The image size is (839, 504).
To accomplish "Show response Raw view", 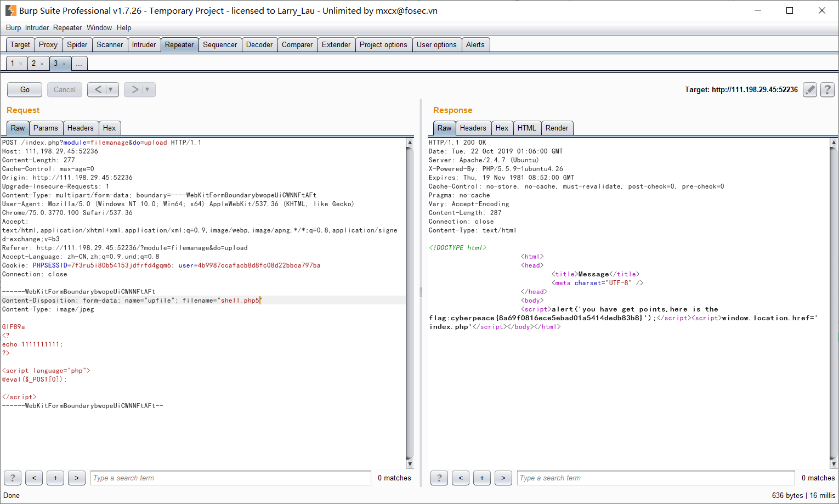I will [x=444, y=128].
